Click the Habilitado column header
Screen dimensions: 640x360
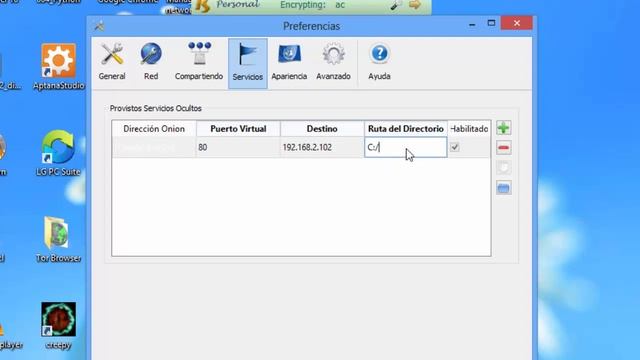pos(469,129)
